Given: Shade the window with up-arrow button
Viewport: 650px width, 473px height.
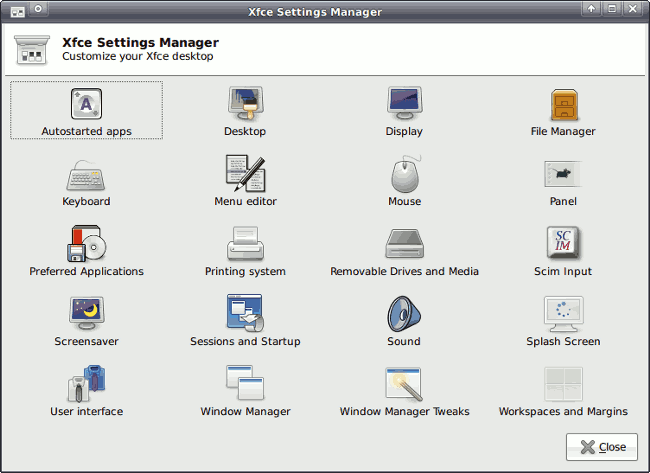Looking at the screenshot, I should 592,9.
